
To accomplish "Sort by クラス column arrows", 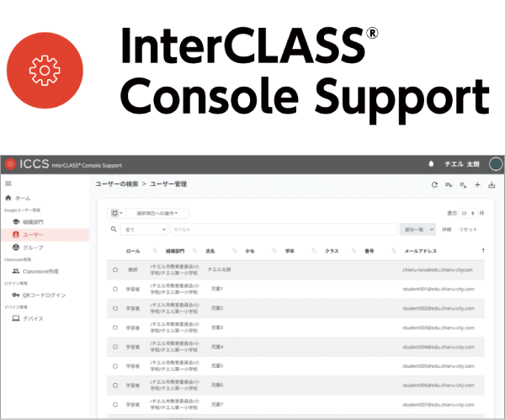I will tap(354, 251).
